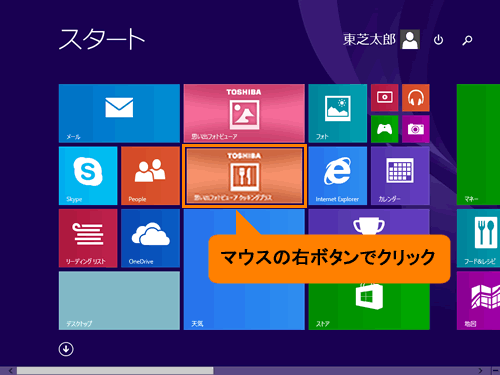
Task: Click the zoom-out minus button
Action: click(495, 371)
